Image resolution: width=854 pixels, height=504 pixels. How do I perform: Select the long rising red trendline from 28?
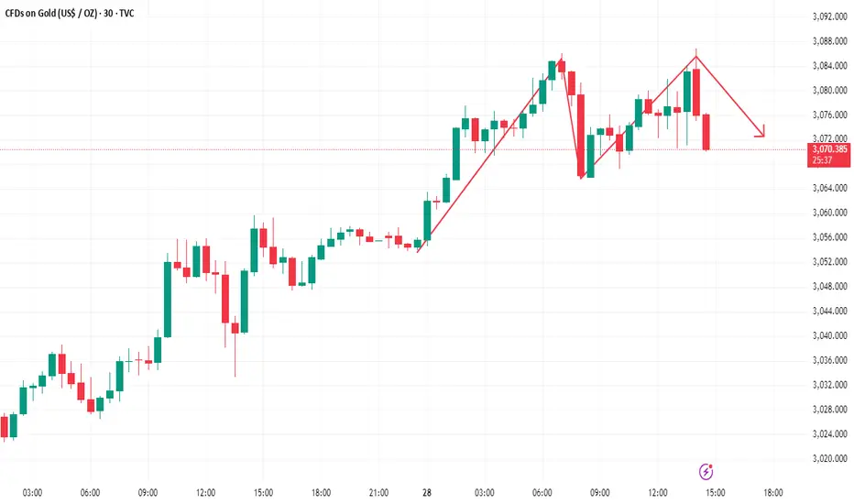pos(489,154)
